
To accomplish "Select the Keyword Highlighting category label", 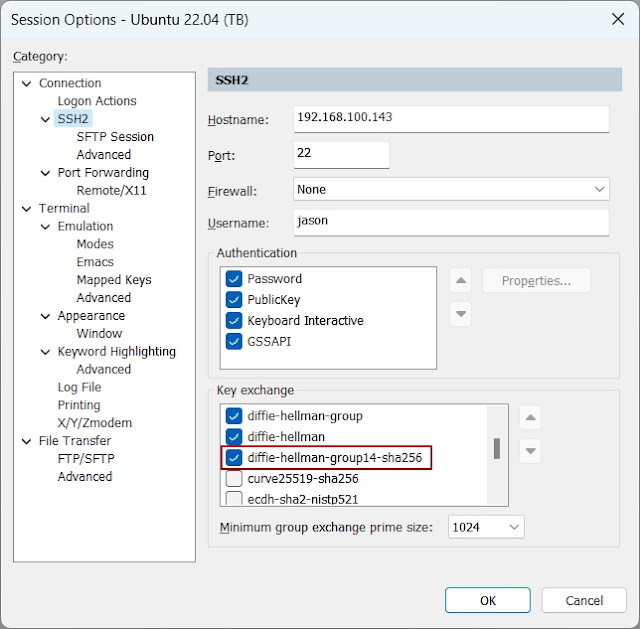I will (117, 352).
